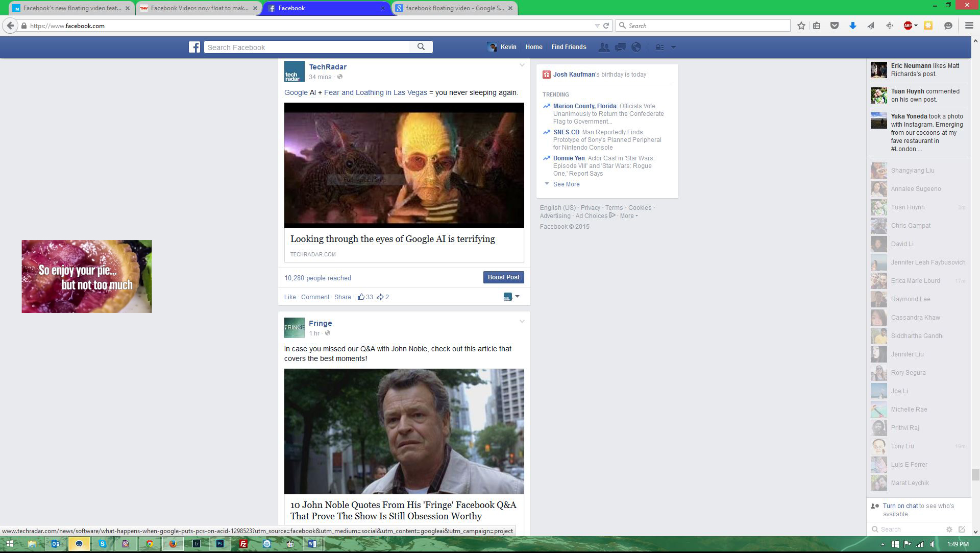Click the Google Search tab in browser

[454, 8]
